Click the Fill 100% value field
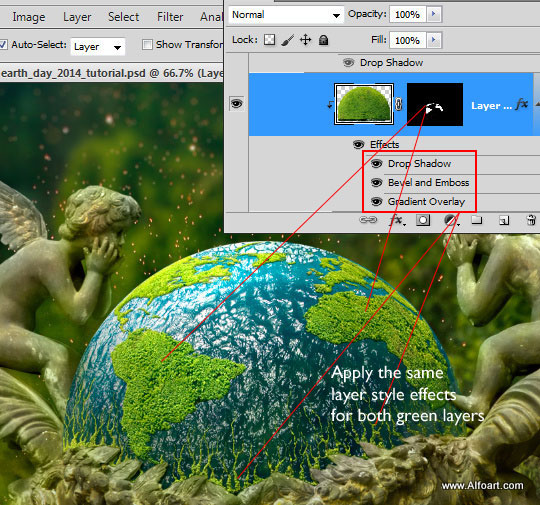The height and width of the screenshot is (505, 540). pyautogui.click(x=407, y=40)
